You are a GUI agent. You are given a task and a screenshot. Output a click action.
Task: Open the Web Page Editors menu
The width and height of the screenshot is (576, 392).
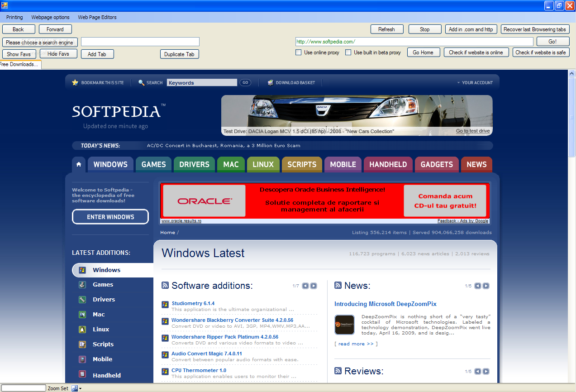[97, 17]
